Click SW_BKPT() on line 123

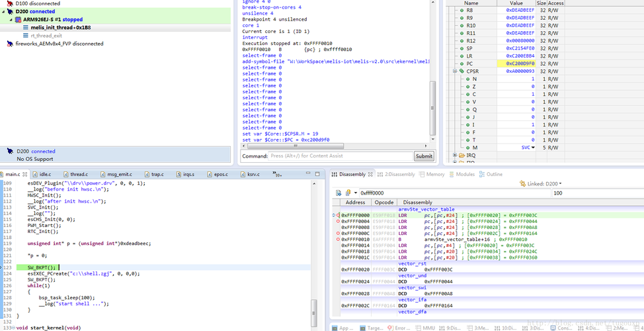pyautogui.click(x=42, y=267)
